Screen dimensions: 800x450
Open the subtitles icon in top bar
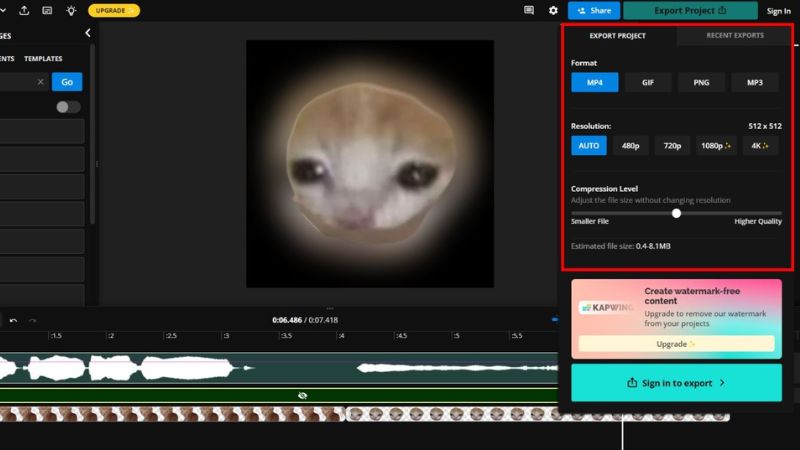click(46, 10)
